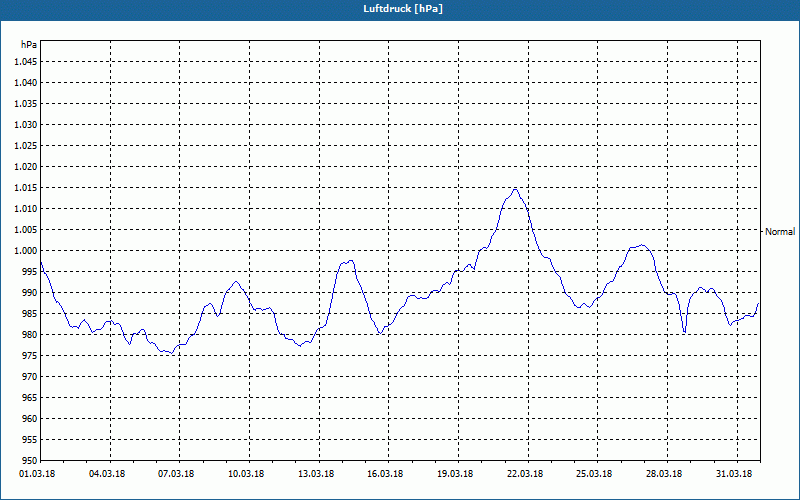Select the 1.000 pressure axis value
The image size is (800, 500).
coord(26,251)
